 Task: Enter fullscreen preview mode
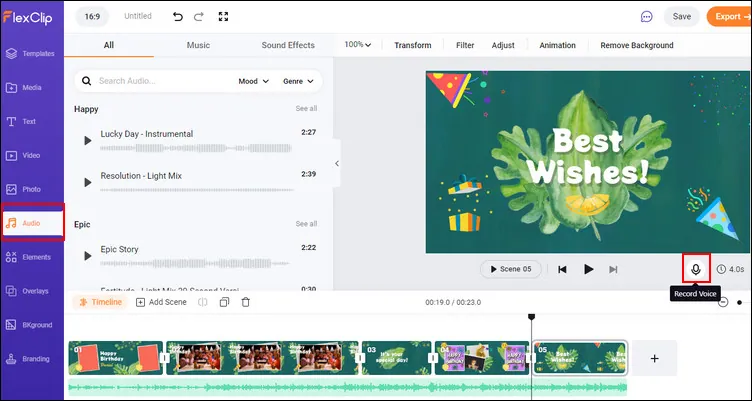[223, 16]
